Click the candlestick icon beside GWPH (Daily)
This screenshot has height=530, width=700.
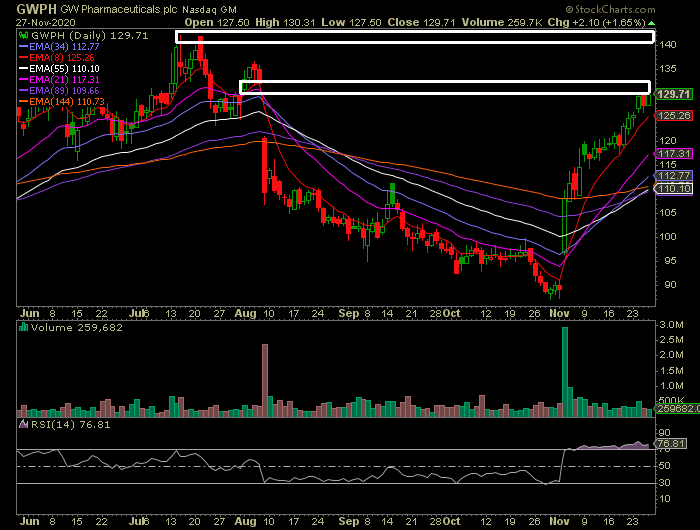pyautogui.click(x=23, y=35)
